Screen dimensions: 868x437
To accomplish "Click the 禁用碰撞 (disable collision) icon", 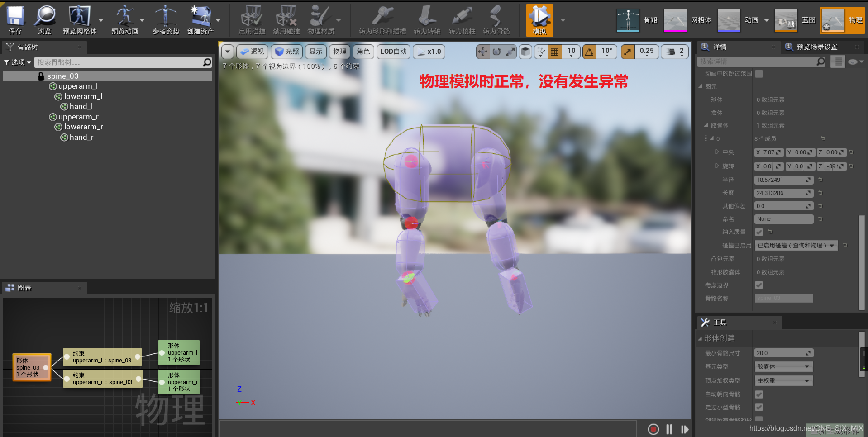I will [286, 19].
